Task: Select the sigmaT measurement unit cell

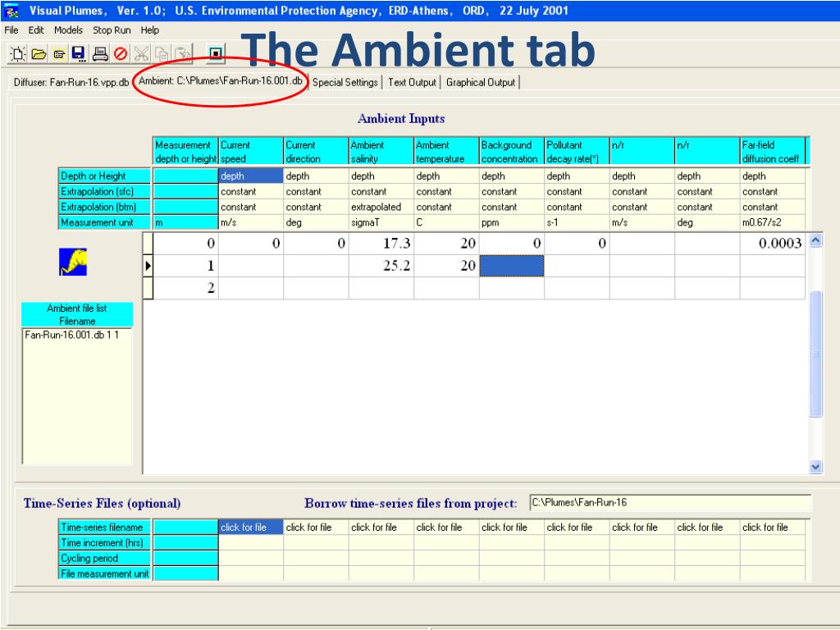Action: click(381, 222)
